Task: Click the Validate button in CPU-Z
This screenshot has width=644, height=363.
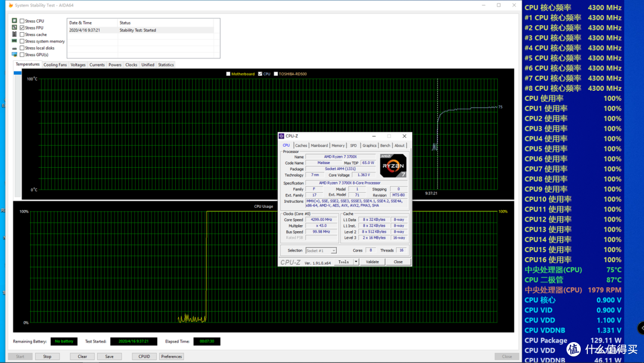Action: tap(373, 262)
